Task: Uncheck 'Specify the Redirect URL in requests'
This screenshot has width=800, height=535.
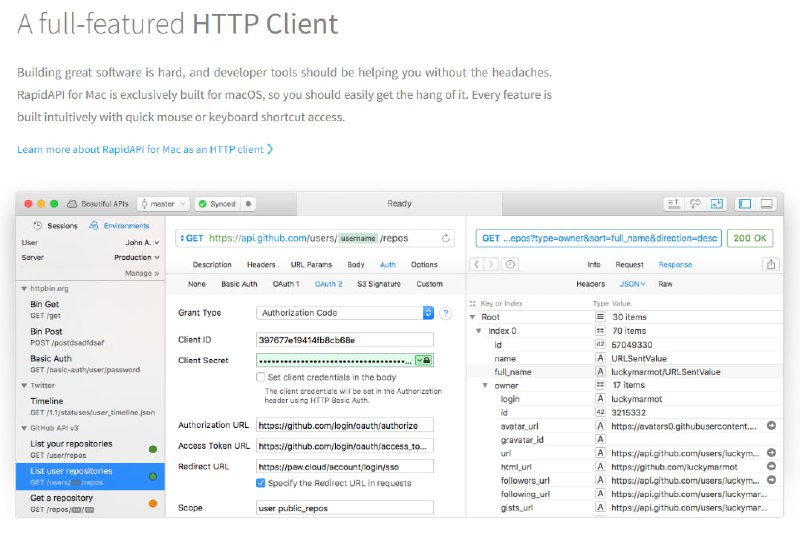Action: point(261,482)
